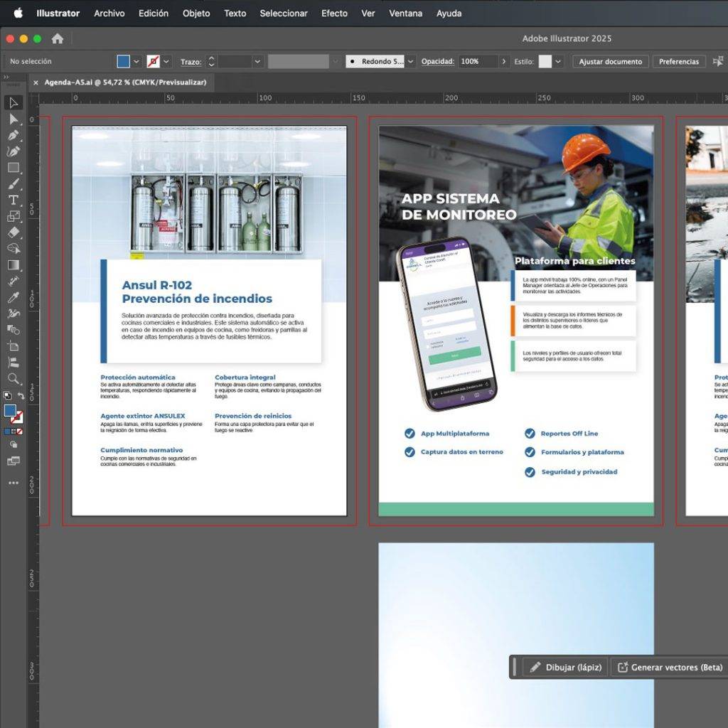This screenshot has height=728, width=728.
Task: Click the stroke none swatch in control bar
Action: click(x=154, y=61)
